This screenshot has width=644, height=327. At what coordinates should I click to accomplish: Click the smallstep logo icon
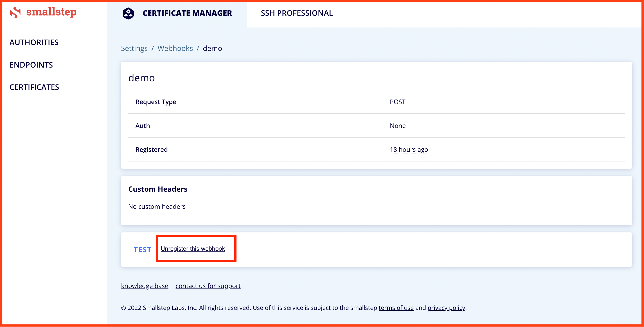click(15, 12)
